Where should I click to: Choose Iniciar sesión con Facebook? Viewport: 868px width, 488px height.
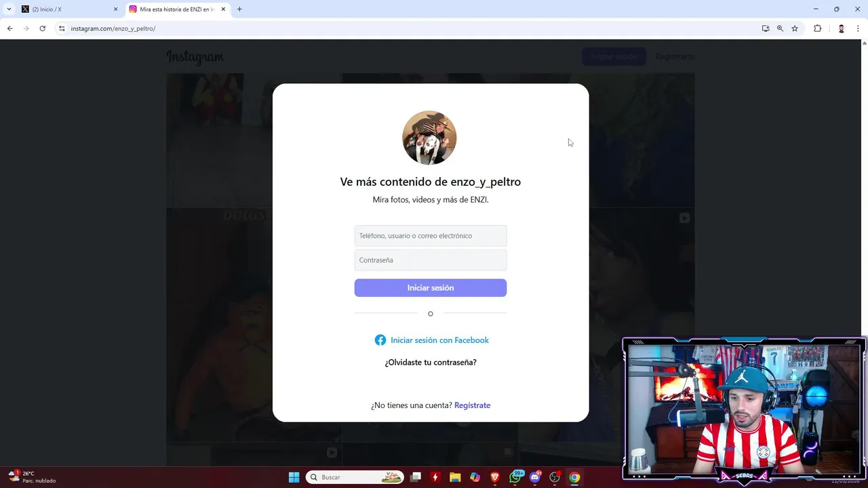(439, 340)
